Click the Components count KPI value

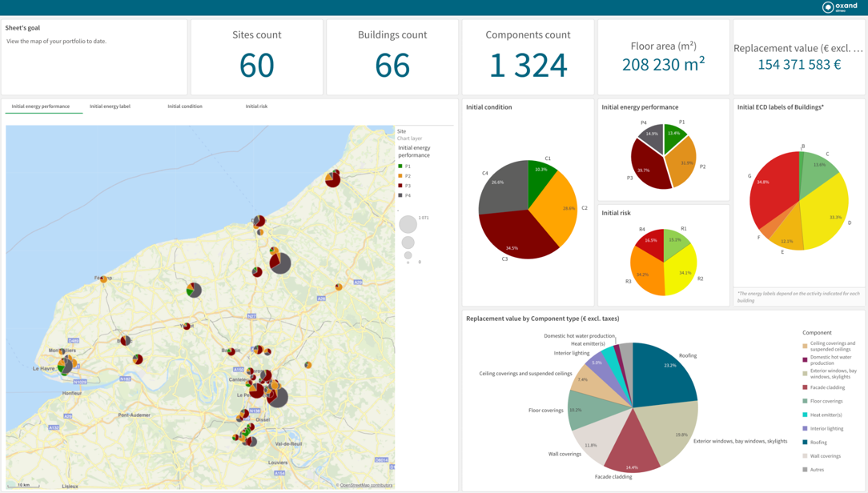(528, 65)
